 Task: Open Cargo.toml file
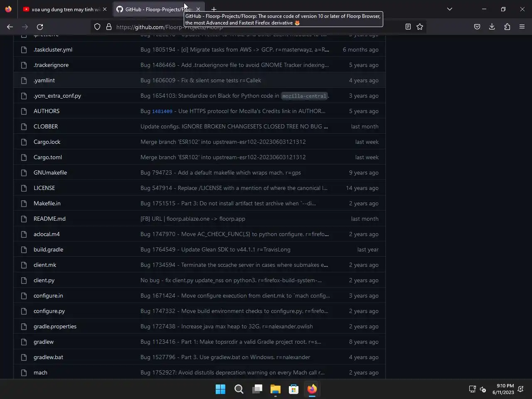[x=48, y=157]
